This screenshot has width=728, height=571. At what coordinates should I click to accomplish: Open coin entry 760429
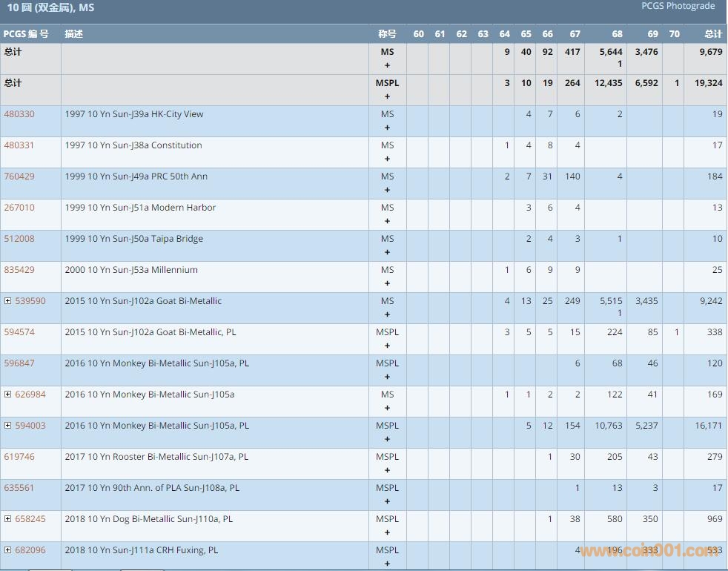pos(19,176)
